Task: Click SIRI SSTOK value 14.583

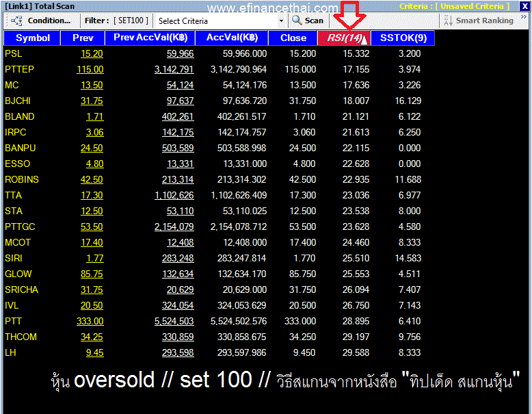Action: (x=408, y=258)
